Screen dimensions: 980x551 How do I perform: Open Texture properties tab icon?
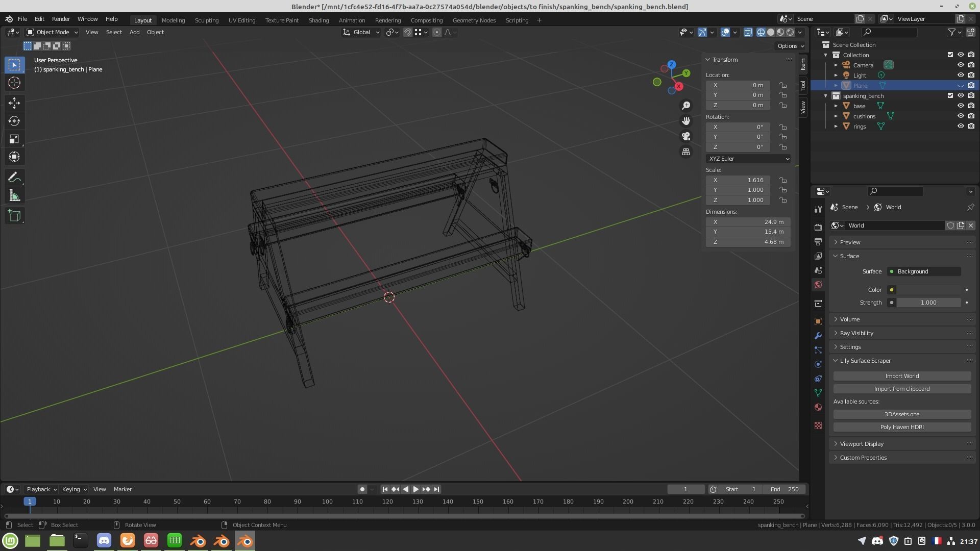click(818, 425)
